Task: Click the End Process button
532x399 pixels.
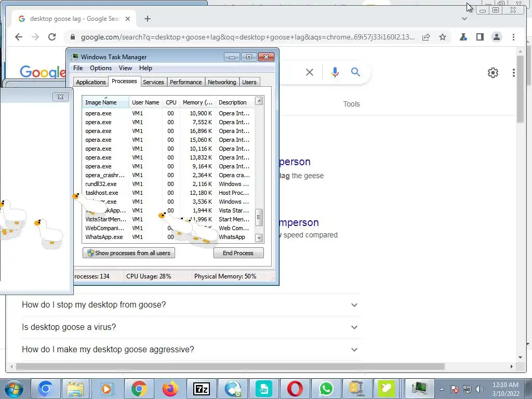Action: 238,253
